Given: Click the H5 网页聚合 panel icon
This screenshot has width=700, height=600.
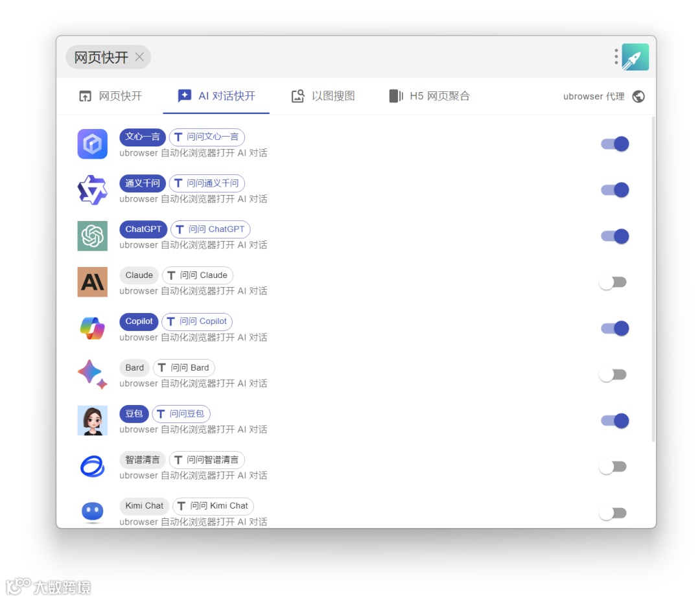Looking at the screenshot, I should tap(396, 96).
